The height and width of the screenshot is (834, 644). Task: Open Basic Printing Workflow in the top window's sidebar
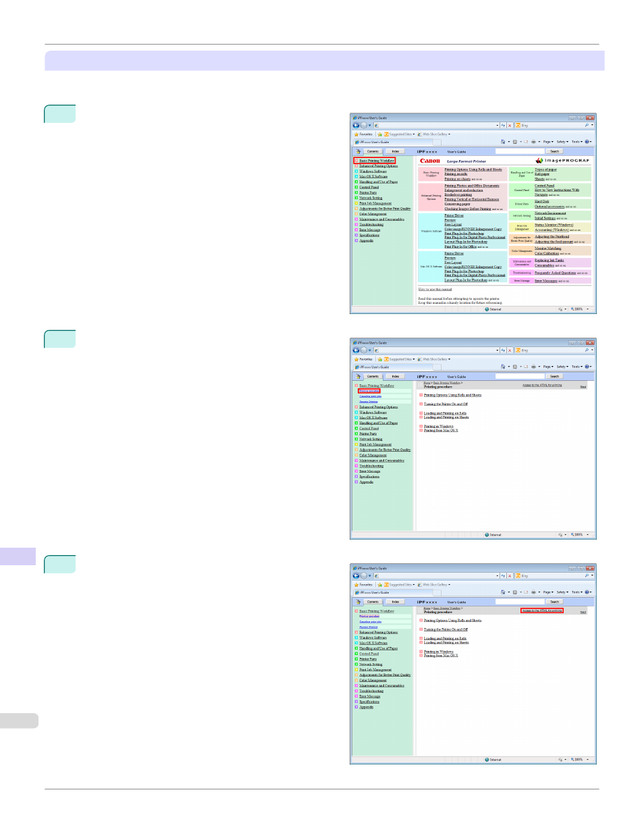tap(377, 161)
